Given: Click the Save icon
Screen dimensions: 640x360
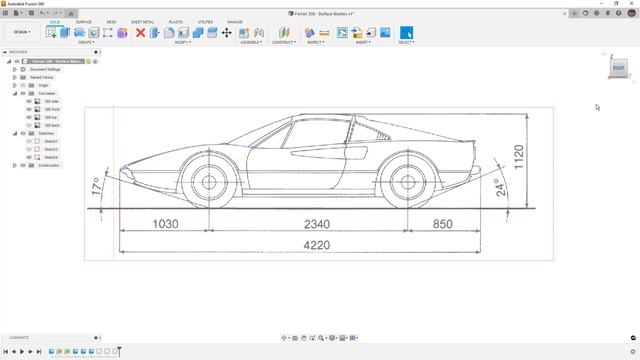Looking at the screenshot, I should 31,13.
